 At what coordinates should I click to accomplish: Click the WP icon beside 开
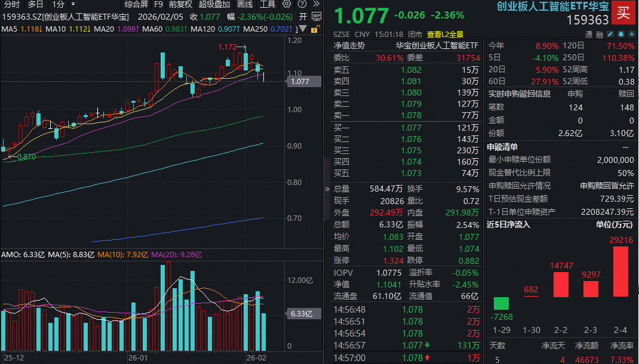(x=317, y=17)
